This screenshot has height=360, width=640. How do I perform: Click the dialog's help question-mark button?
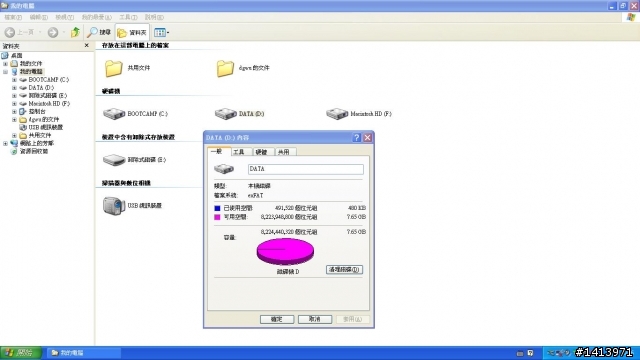click(356, 138)
